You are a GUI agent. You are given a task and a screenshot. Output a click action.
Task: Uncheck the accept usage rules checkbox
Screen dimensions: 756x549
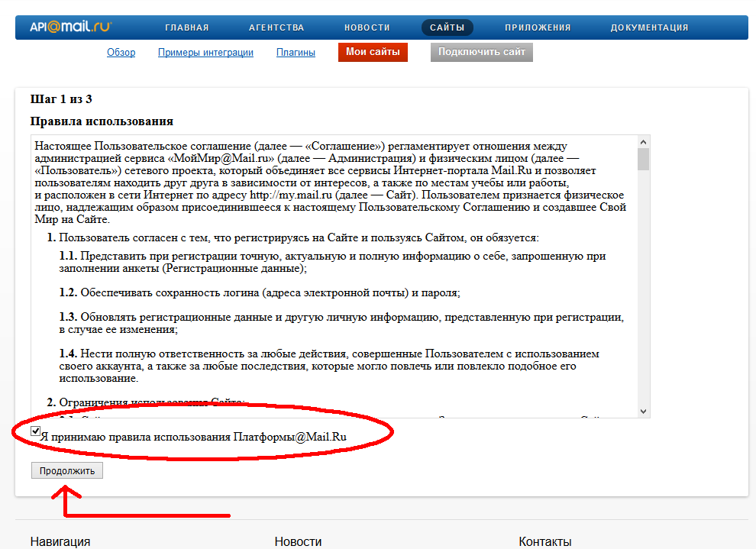pyautogui.click(x=35, y=431)
